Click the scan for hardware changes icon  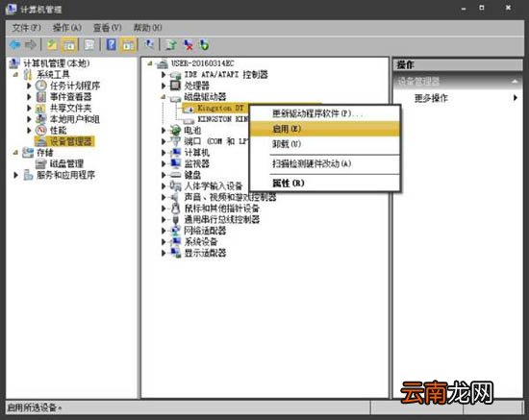pos(149,44)
